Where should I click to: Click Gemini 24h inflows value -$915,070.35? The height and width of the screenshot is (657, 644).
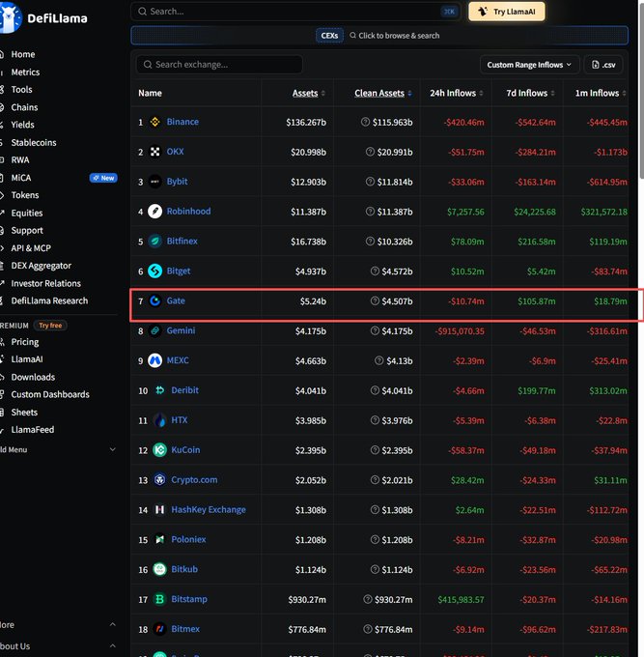click(x=460, y=331)
